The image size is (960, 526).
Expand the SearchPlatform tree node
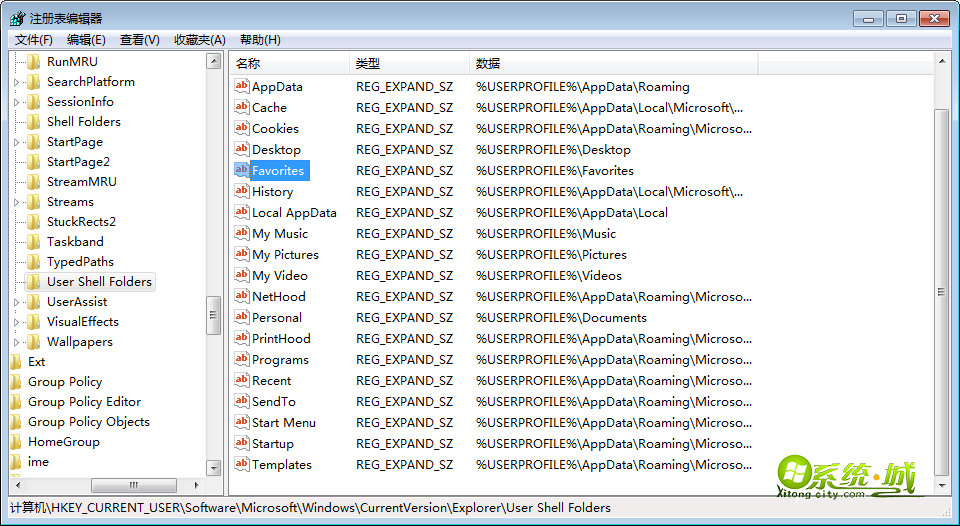17,82
